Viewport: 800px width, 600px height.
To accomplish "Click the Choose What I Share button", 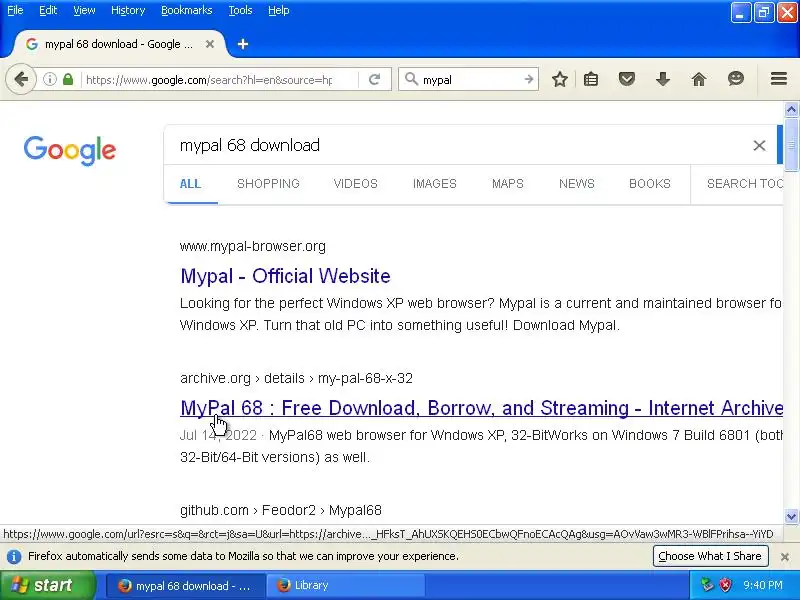I will pyautogui.click(x=710, y=556).
